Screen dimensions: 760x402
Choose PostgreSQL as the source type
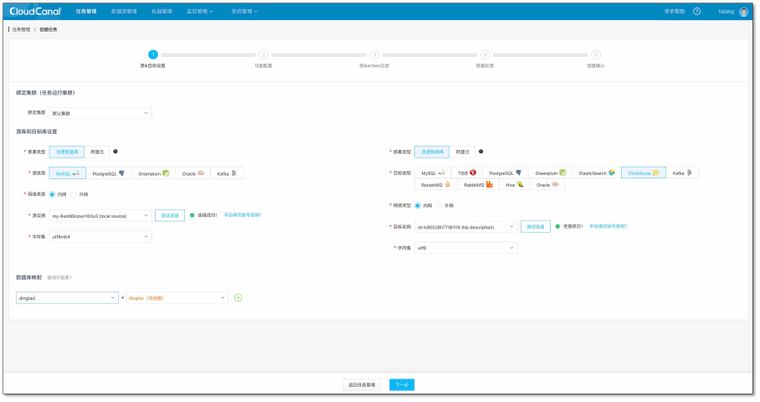(x=109, y=173)
